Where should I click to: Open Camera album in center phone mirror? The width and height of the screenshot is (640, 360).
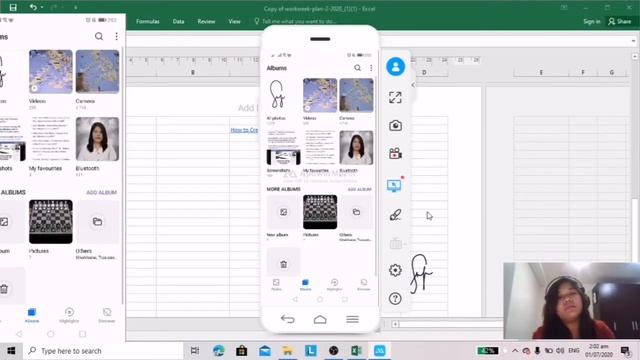click(x=356, y=95)
